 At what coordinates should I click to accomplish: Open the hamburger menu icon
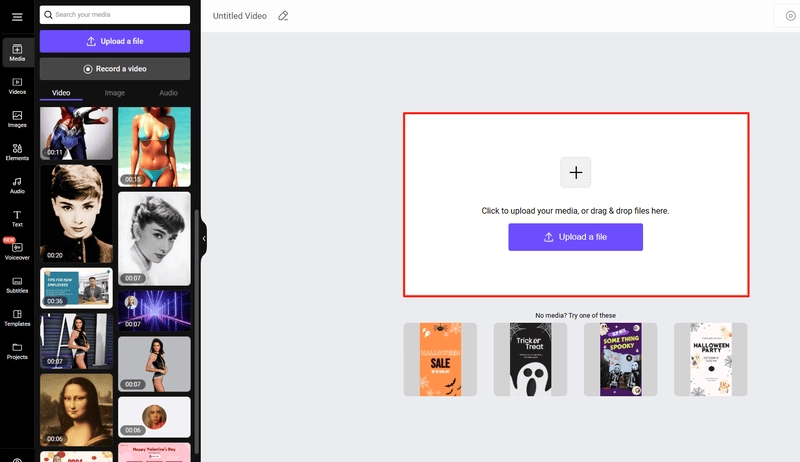point(17,17)
